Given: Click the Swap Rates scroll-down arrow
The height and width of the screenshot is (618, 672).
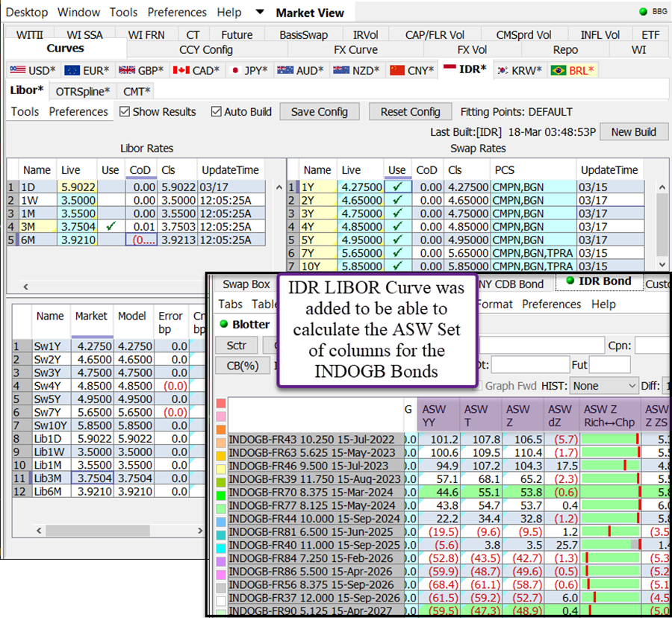Looking at the screenshot, I should 662,265.
